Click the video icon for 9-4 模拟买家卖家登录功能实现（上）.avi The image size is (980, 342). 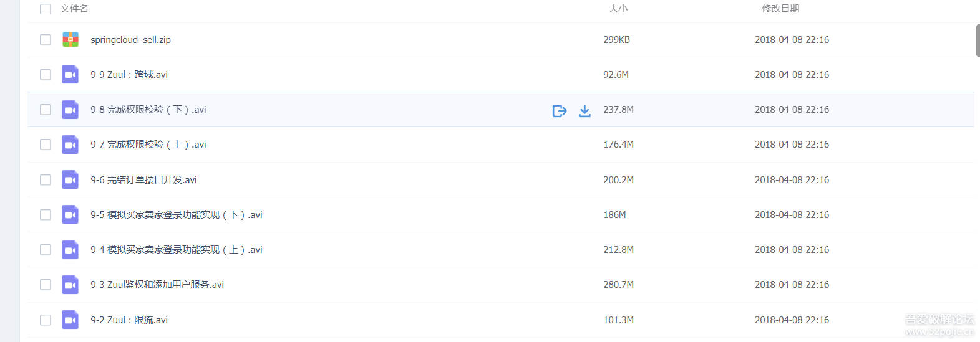pos(70,250)
